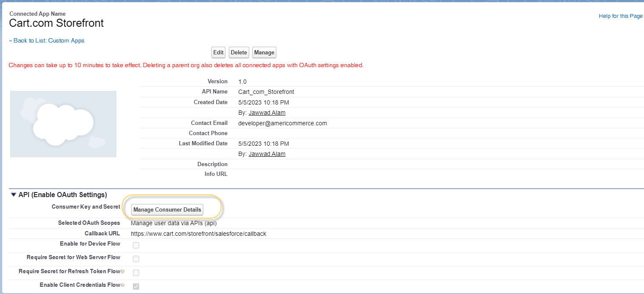
Task: Click the API Name value Cart_com_Storefront
Action: tap(266, 92)
